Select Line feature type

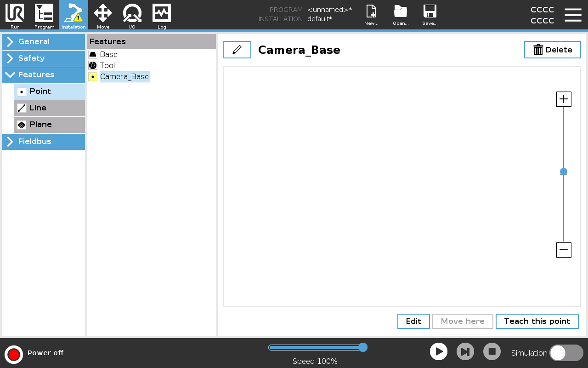[x=49, y=108]
